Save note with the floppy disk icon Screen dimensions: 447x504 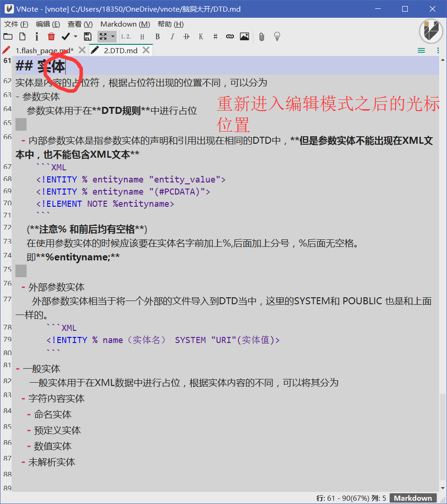(x=87, y=37)
